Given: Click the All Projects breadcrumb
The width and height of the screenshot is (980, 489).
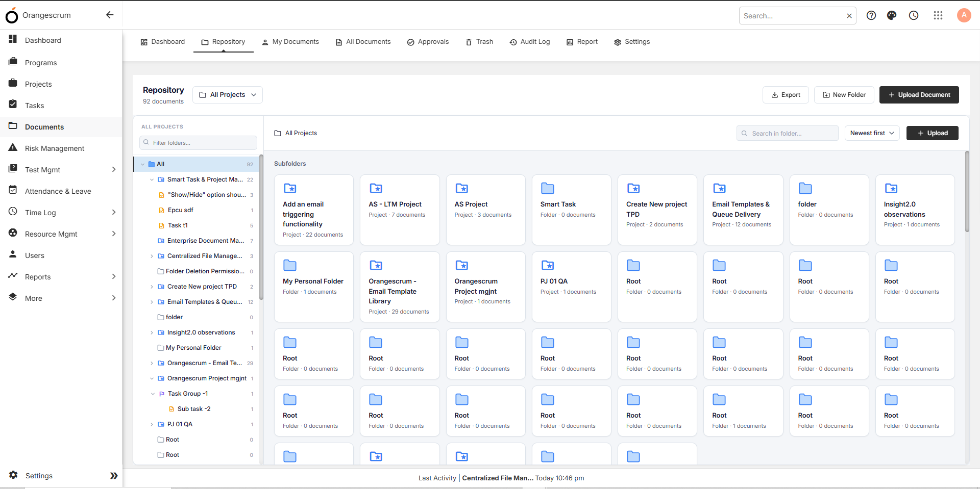Looking at the screenshot, I should 296,133.
